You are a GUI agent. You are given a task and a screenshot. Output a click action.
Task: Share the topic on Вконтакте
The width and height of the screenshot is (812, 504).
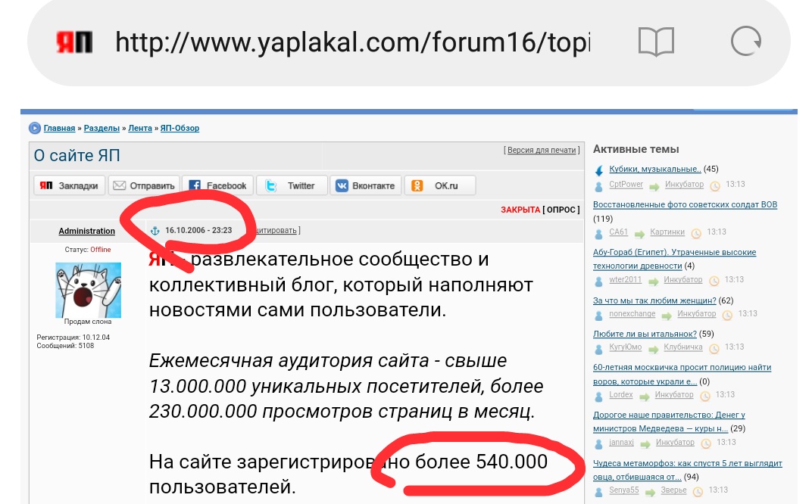366,185
